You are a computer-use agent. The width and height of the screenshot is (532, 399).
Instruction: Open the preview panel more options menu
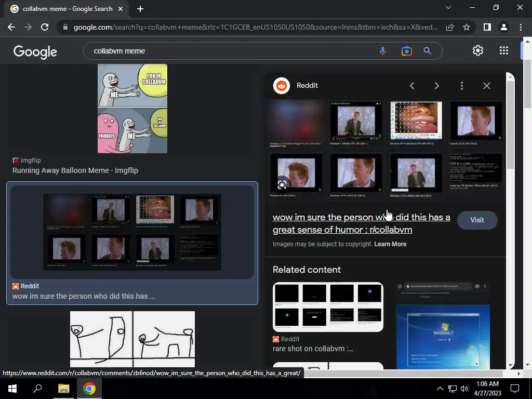pyautogui.click(x=461, y=86)
